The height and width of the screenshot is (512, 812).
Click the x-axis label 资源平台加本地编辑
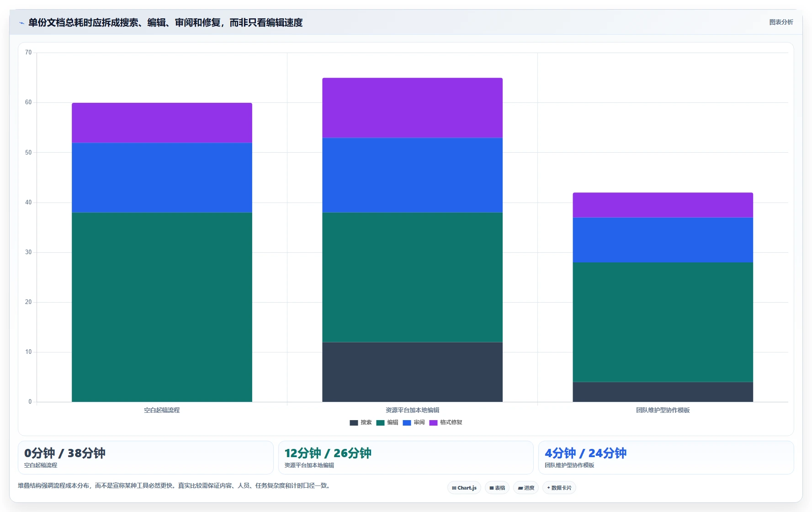pyautogui.click(x=412, y=410)
